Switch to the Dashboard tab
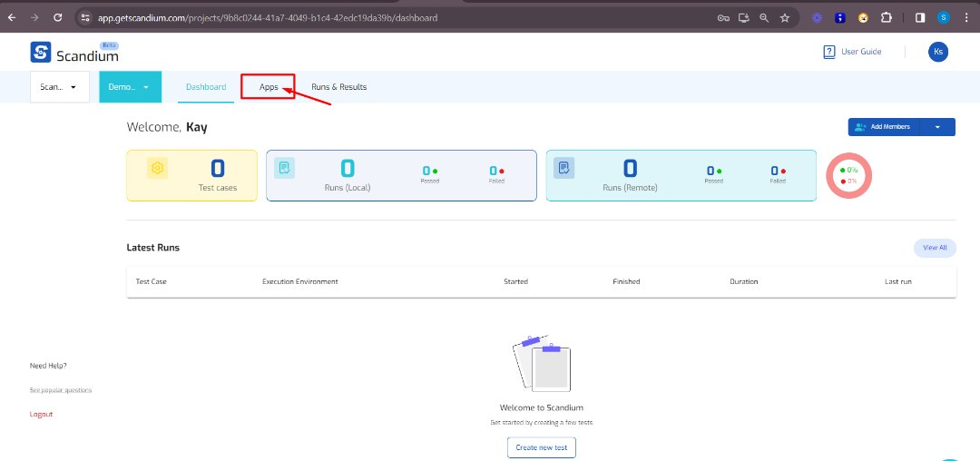The width and height of the screenshot is (980, 461). pyautogui.click(x=206, y=87)
